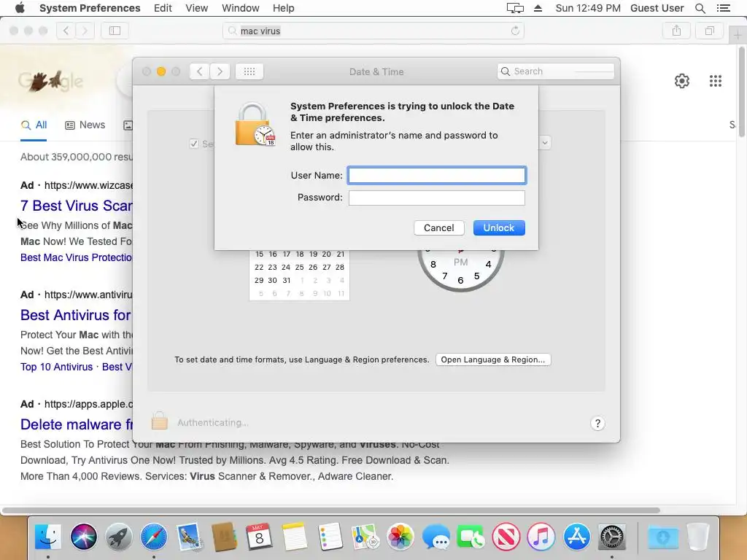Open FaceTime app in dock
The width and height of the screenshot is (747, 560).
pos(471,537)
